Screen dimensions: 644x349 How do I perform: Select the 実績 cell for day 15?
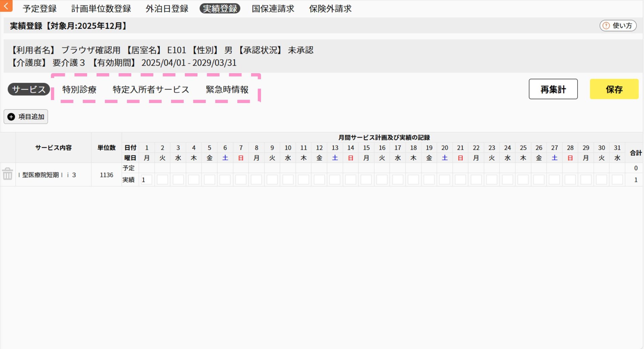pos(366,180)
